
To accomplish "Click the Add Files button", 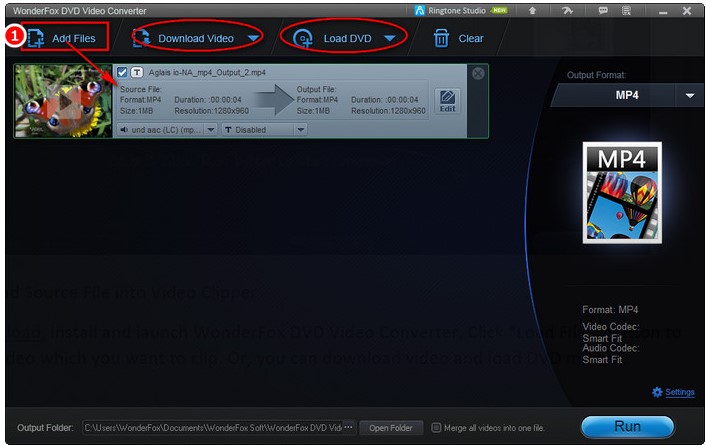I will (x=63, y=38).
